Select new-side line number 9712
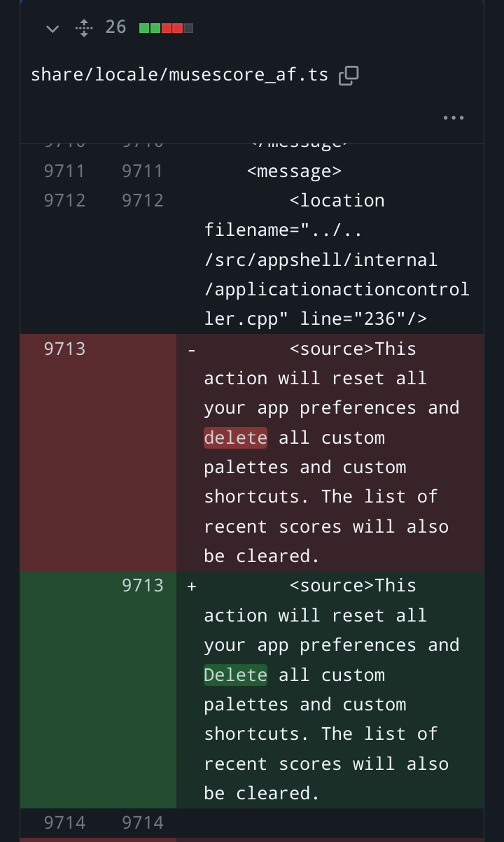The image size is (504, 842). pos(142,200)
